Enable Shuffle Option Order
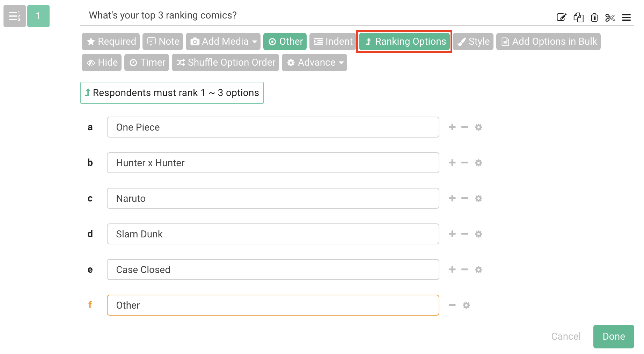The image size is (644, 354). [x=225, y=62]
